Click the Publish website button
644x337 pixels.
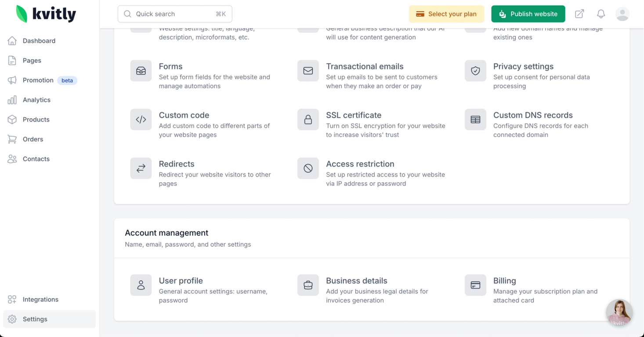click(528, 14)
